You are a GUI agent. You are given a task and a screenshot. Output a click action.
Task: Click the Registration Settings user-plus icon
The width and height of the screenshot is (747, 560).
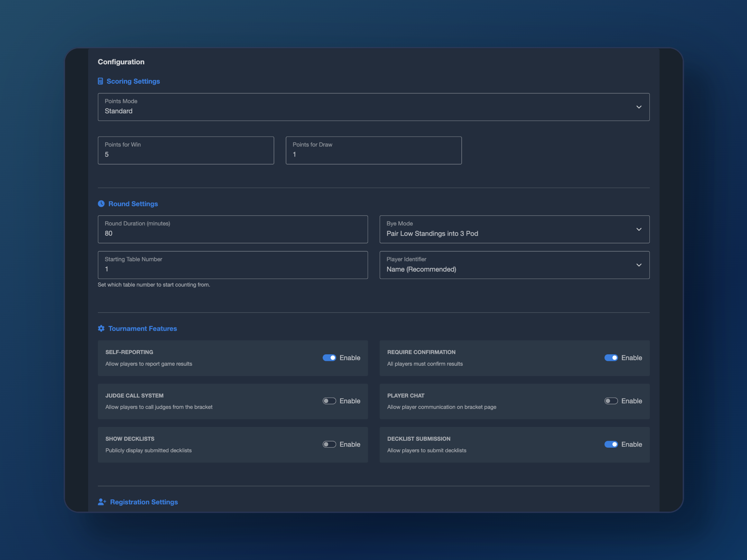pos(102,502)
